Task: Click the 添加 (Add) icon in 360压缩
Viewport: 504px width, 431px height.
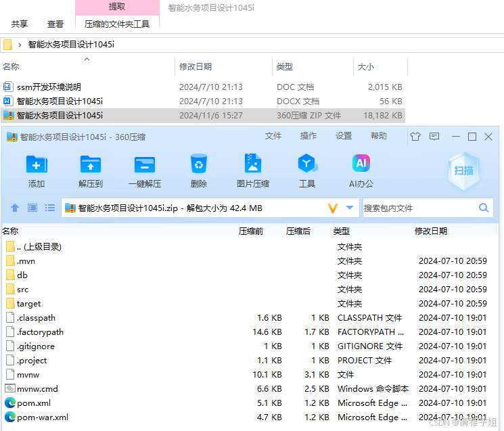Action: (x=37, y=164)
